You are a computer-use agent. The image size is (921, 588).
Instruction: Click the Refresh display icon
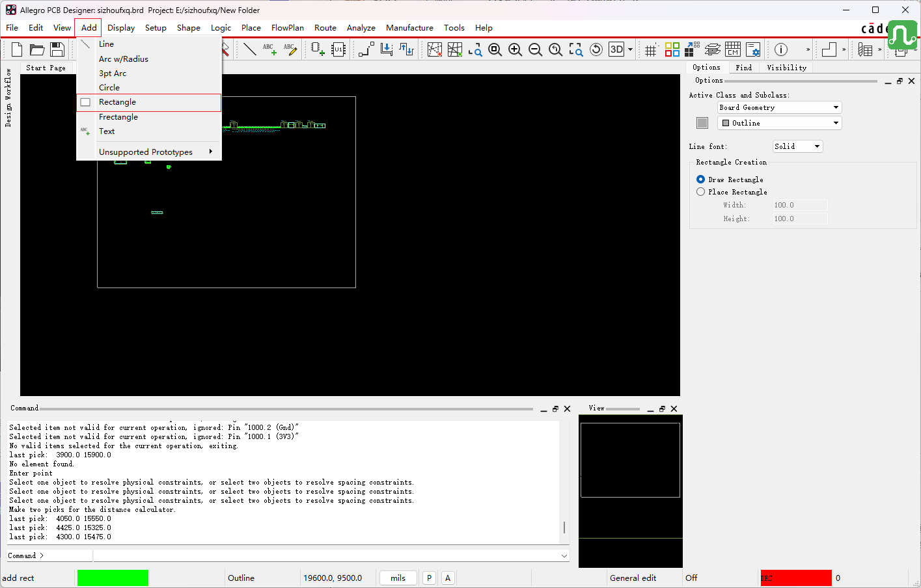[596, 49]
